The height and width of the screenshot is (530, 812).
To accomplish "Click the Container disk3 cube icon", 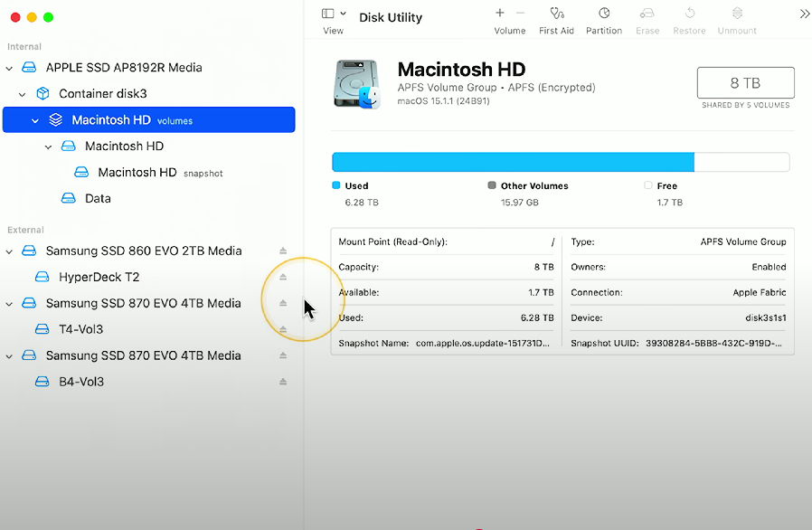I will (42, 93).
